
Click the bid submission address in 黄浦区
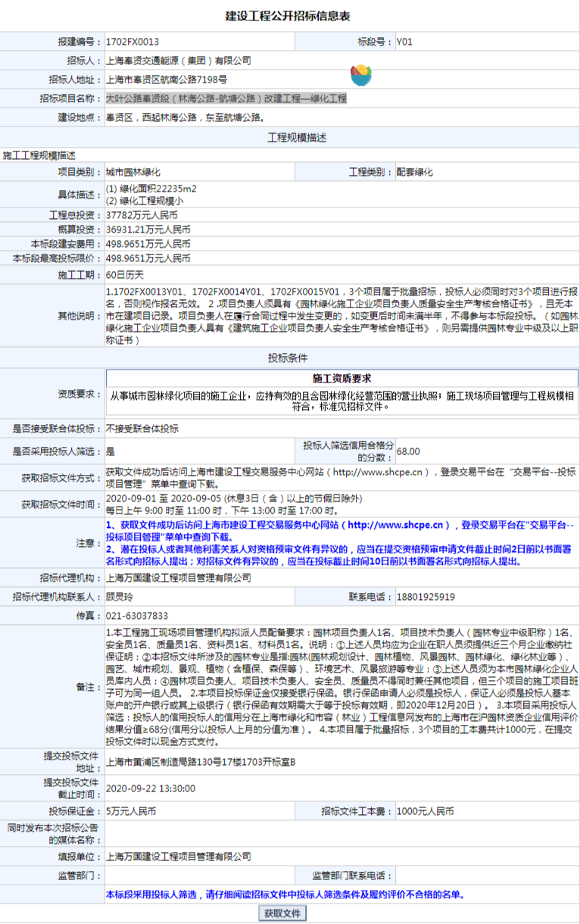pyautogui.click(x=200, y=762)
